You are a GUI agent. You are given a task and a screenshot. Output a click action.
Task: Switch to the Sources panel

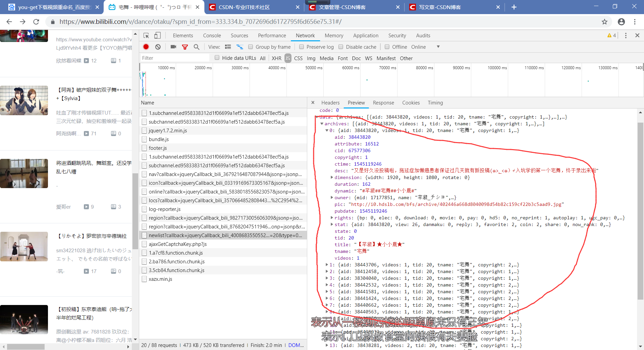point(239,36)
